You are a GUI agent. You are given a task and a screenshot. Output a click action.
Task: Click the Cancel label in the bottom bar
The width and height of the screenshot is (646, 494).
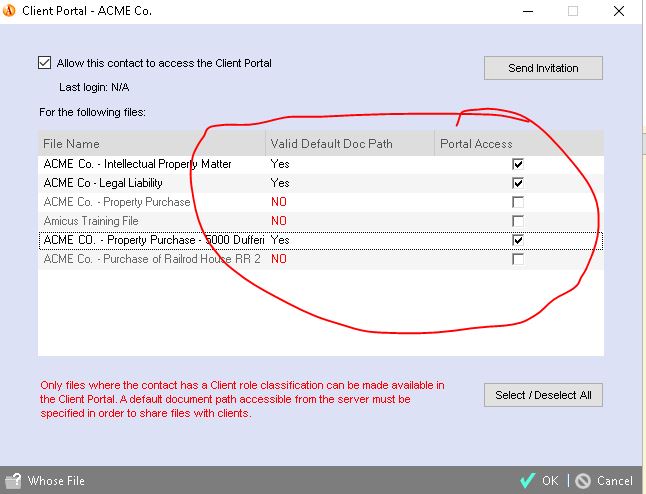614,480
